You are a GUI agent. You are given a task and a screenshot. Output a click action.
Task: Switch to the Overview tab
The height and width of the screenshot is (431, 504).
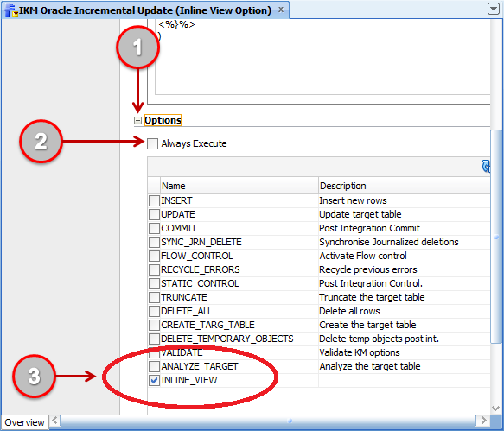click(x=25, y=422)
